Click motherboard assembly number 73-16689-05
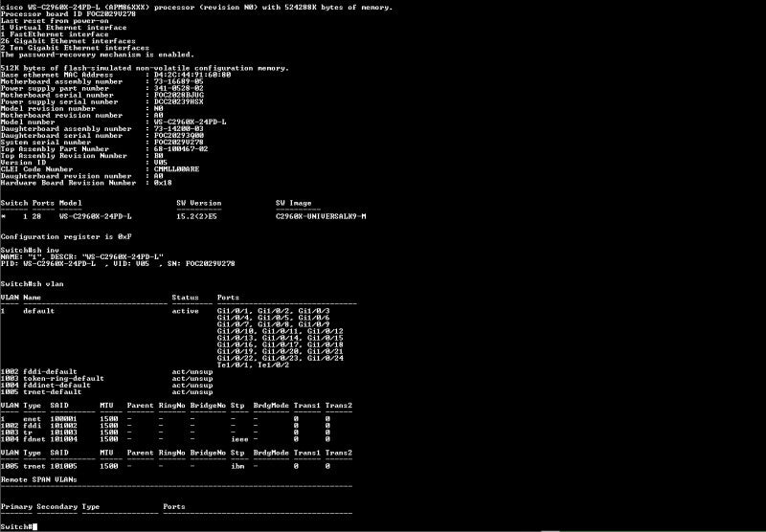766x532 pixels. pyautogui.click(x=179, y=81)
